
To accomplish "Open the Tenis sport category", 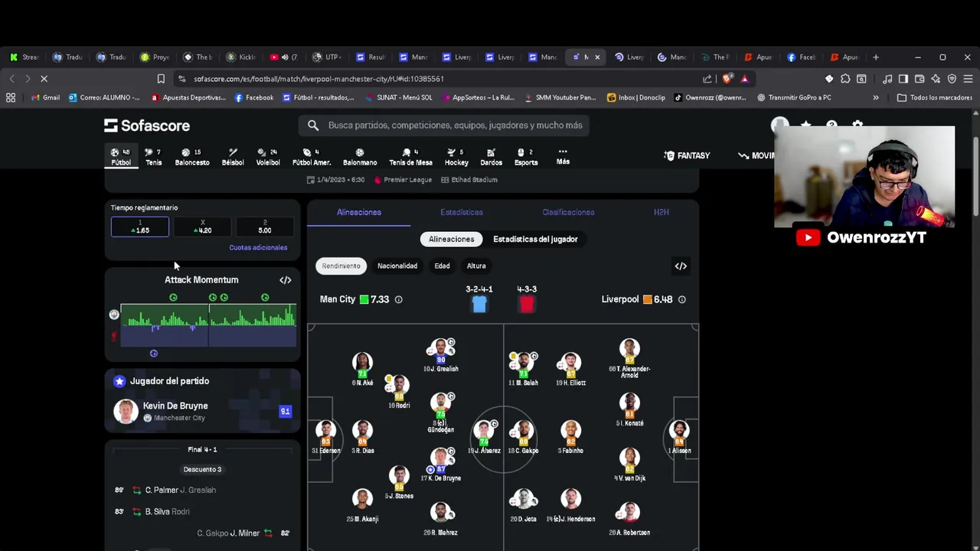I will click(x=153, y=157).
